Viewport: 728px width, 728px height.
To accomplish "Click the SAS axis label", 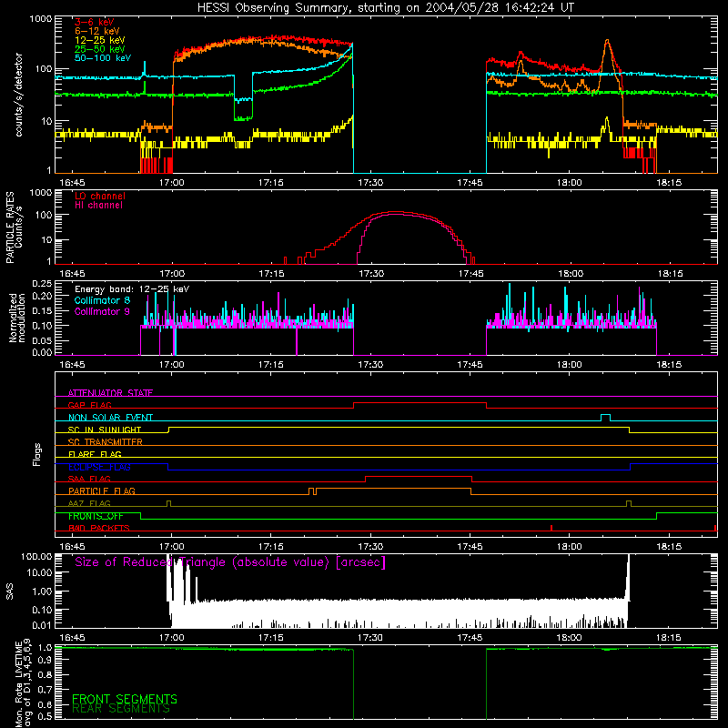I will (10, 591).
